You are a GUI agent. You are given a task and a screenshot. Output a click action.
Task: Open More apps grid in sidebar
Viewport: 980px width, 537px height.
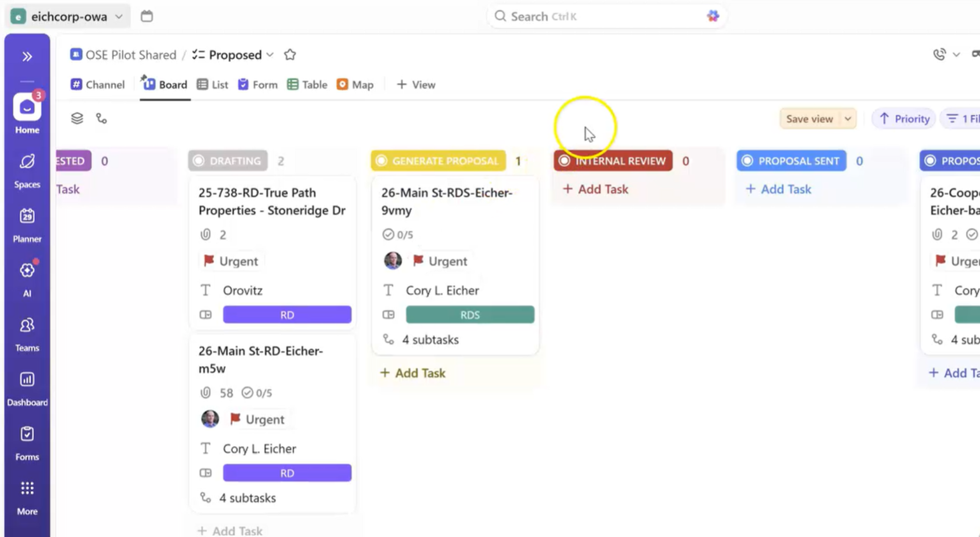point(27,498)
